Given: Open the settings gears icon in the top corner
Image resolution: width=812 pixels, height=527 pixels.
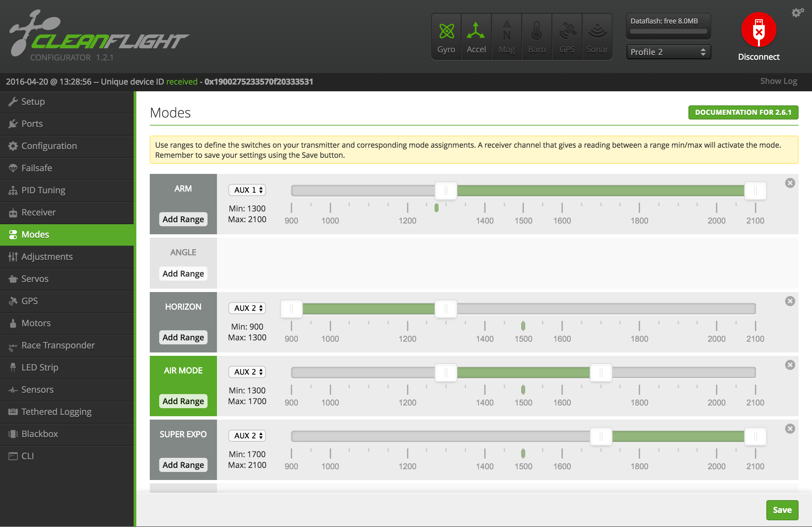Looking at the screenshot, I should point(797,13).
